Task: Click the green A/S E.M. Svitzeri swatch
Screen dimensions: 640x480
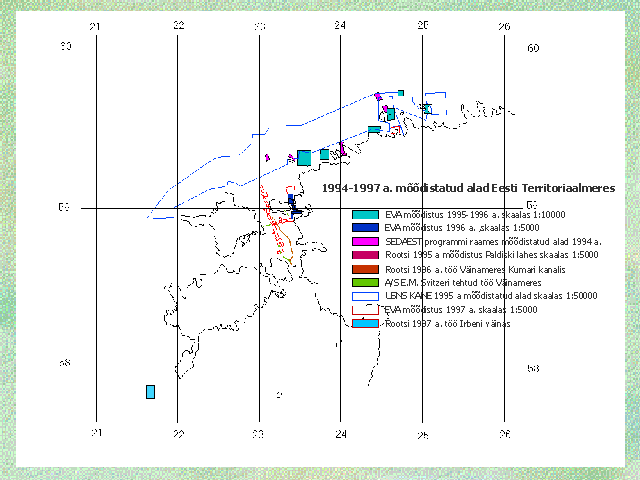Action: tap(365, 283)
